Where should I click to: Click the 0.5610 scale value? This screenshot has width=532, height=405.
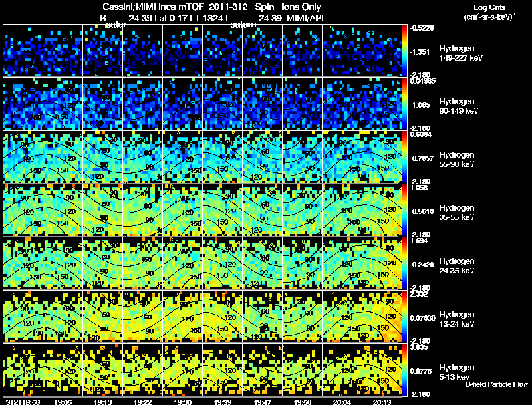click(423, 211)
